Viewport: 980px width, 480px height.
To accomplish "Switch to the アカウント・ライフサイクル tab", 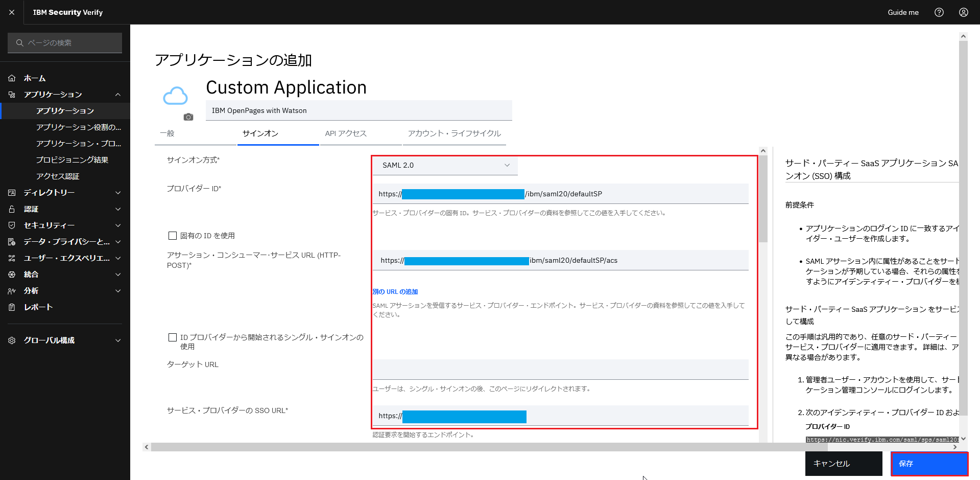I will (455, 134).
